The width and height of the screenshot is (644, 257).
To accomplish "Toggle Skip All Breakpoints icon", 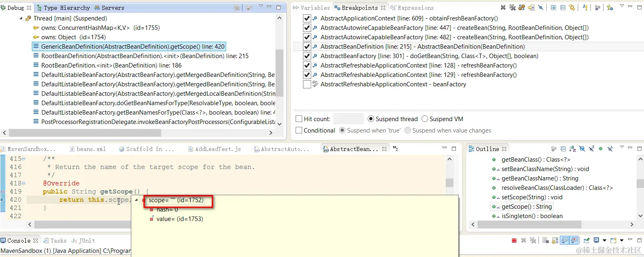I will pos(541,7).
